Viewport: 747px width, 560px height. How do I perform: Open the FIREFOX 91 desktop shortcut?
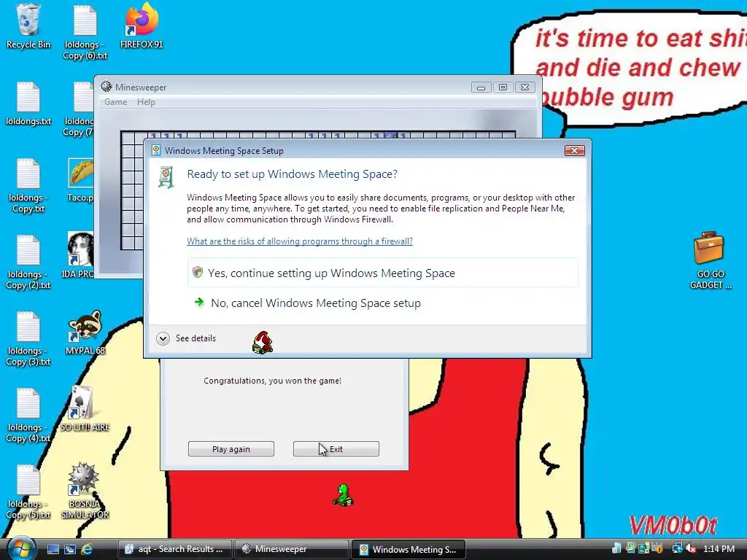point(142,26)
